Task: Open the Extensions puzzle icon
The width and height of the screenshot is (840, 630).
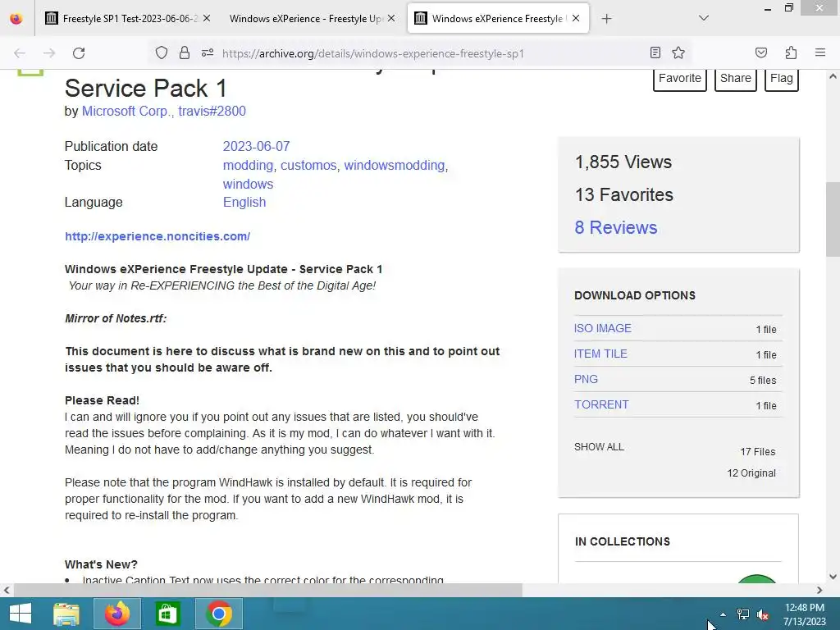Action: click(x=791, y=52)
